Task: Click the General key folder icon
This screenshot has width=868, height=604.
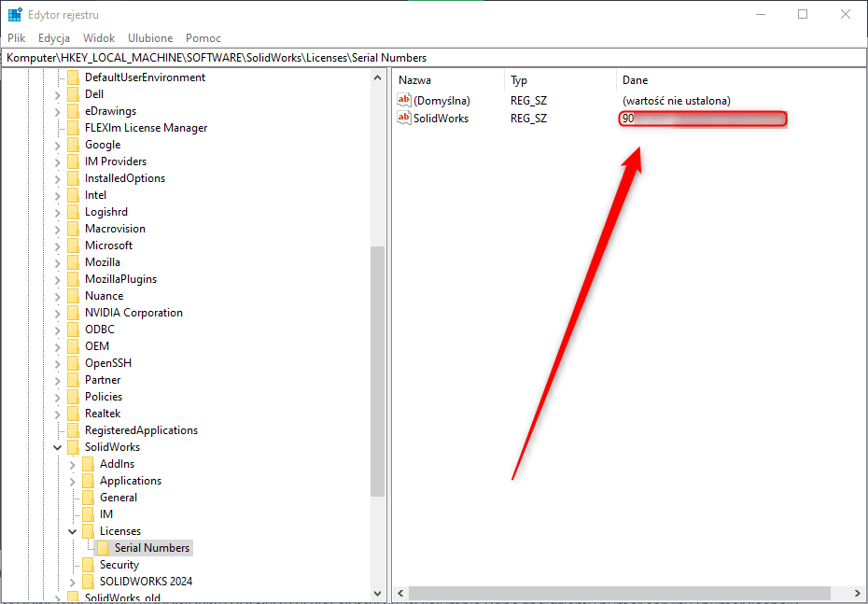Action: click(x=88, y=498)
